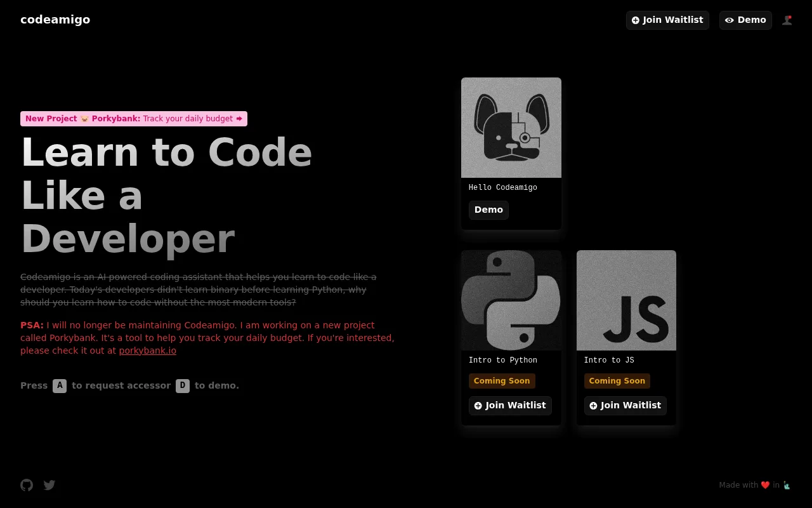Open Demo from the top header
The image size is (812, 508).
745,20
